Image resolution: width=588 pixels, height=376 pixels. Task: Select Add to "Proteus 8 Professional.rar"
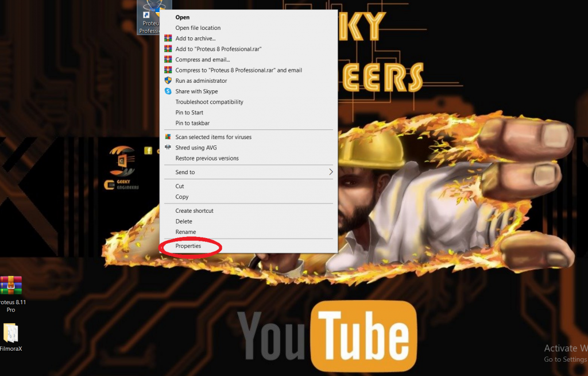point(249,49)
